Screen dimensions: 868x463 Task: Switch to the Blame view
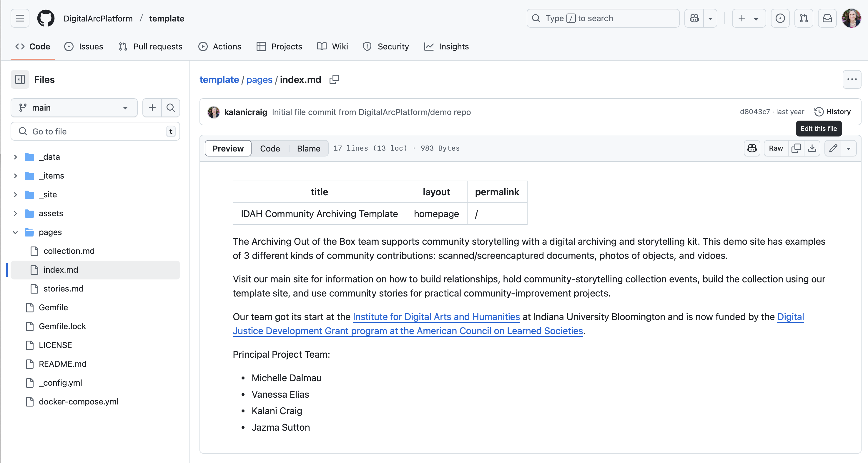[x=309, y=148]
